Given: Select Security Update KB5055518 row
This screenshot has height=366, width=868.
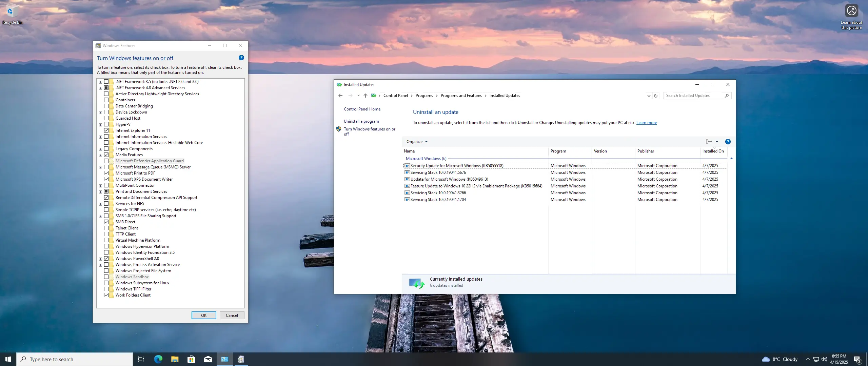Looking at the screenshot, I should (457, 166).
